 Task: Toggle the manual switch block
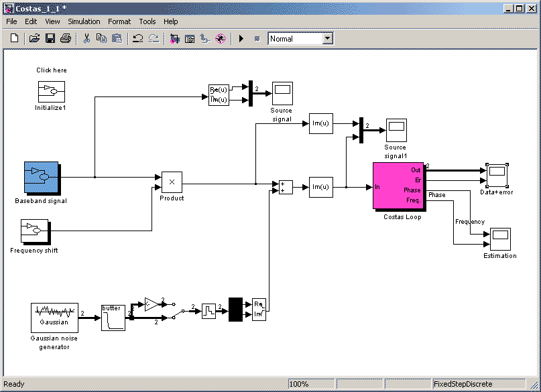178,310
